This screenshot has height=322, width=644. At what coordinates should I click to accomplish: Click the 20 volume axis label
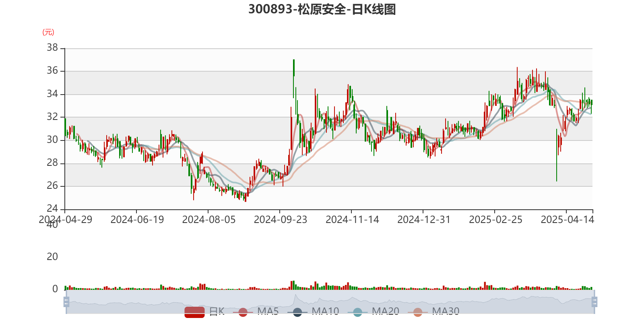point(52,257)
